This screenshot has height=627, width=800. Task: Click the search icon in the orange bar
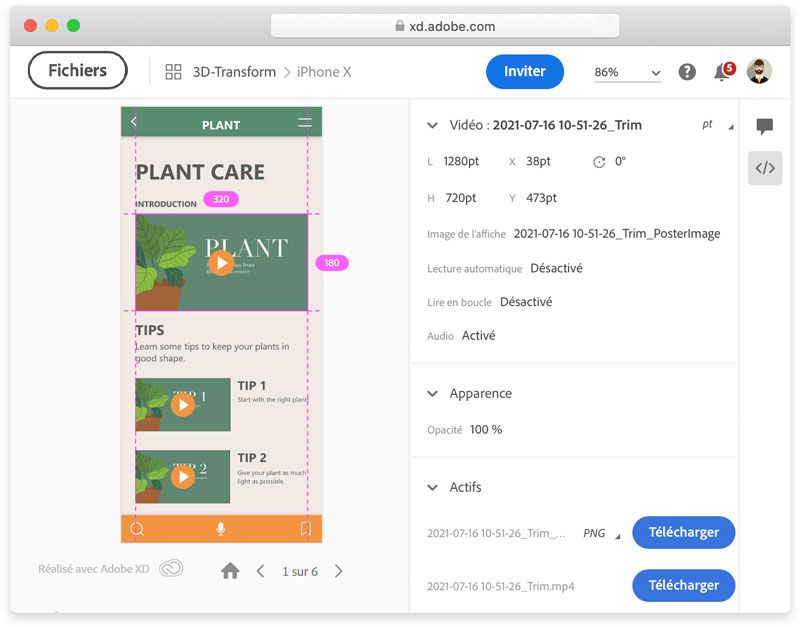click(x=137, y=529)
